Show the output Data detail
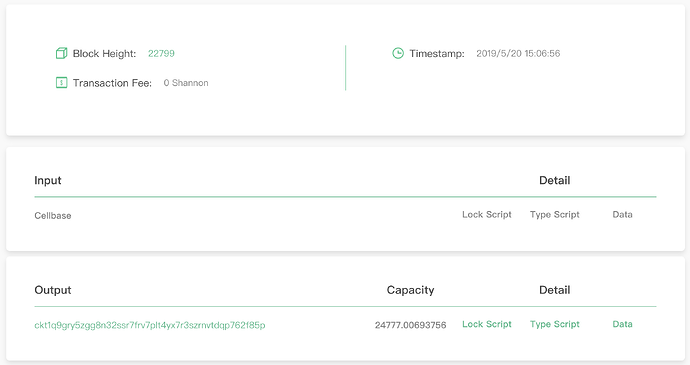This screenshot has height=365, width=690. click(x=622, y=324)
